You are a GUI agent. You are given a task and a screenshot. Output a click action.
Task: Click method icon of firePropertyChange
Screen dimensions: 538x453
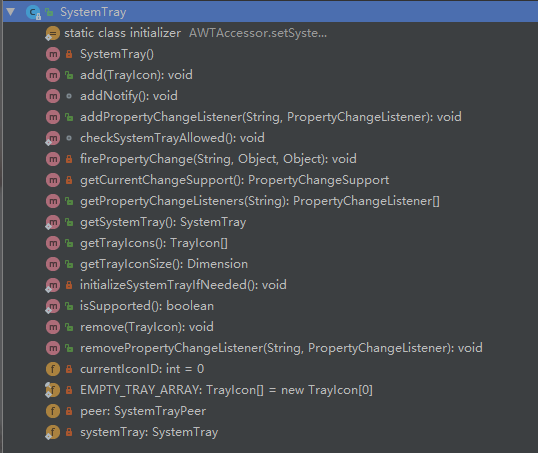point(53,159)
